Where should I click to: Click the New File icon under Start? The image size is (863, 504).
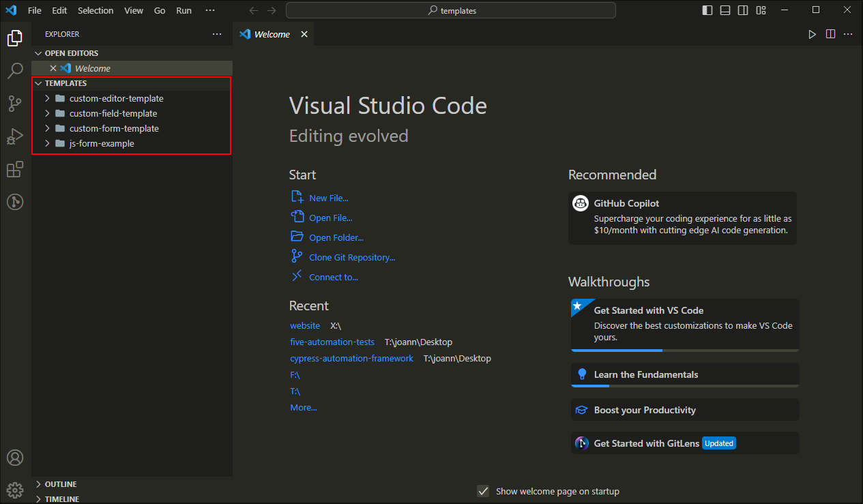(297, 197)
